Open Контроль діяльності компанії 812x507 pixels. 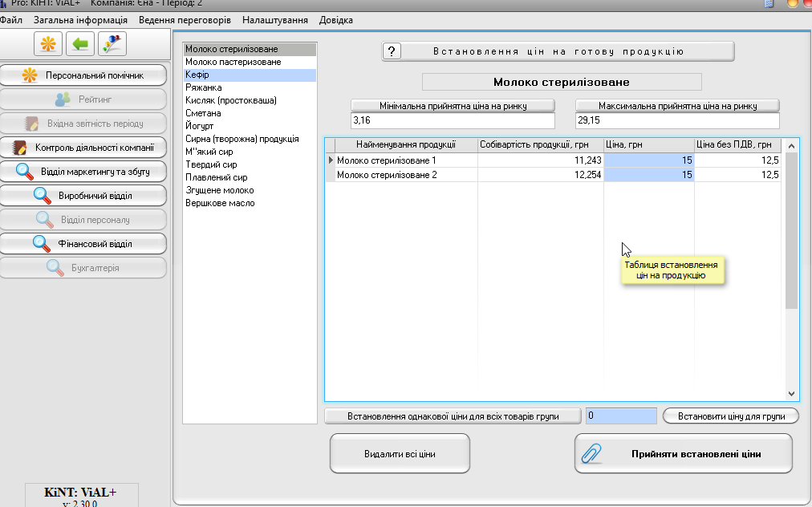pyautogui.click(x=83, y=148)
